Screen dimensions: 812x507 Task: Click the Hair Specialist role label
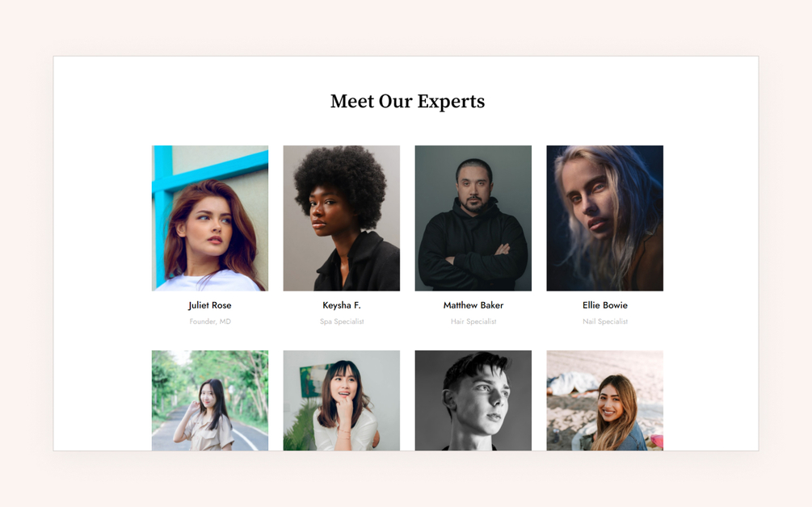click(x=473, y=321)
